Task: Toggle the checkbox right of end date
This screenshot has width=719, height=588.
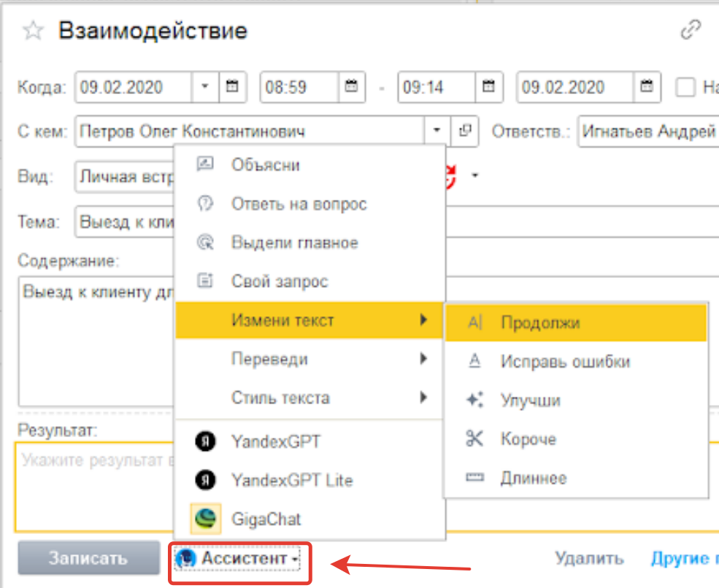Action: coord(685,88)
